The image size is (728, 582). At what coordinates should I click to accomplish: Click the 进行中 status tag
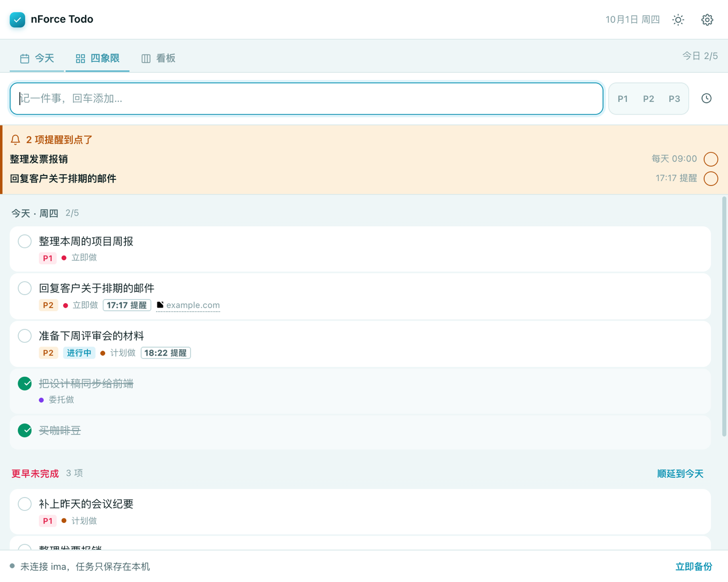pyautogui.click(x=79, y=353)
